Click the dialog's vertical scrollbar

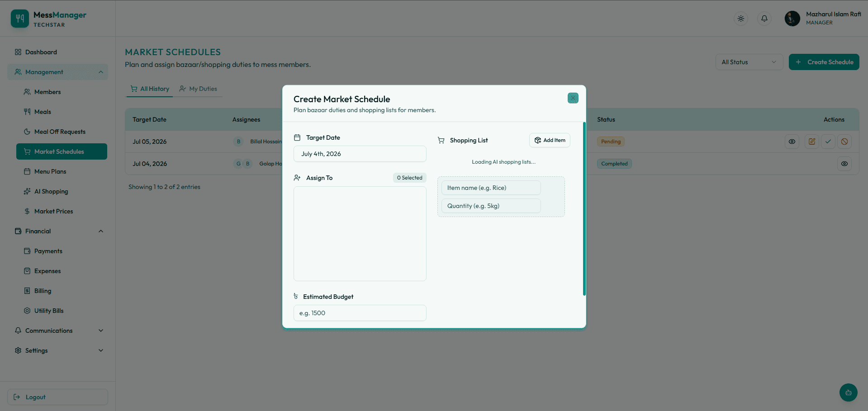pos(584,209)
